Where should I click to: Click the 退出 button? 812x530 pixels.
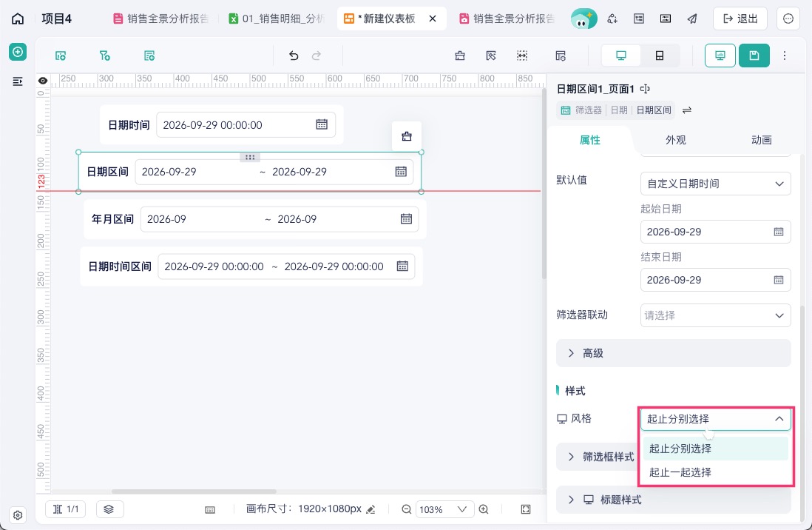740,19
